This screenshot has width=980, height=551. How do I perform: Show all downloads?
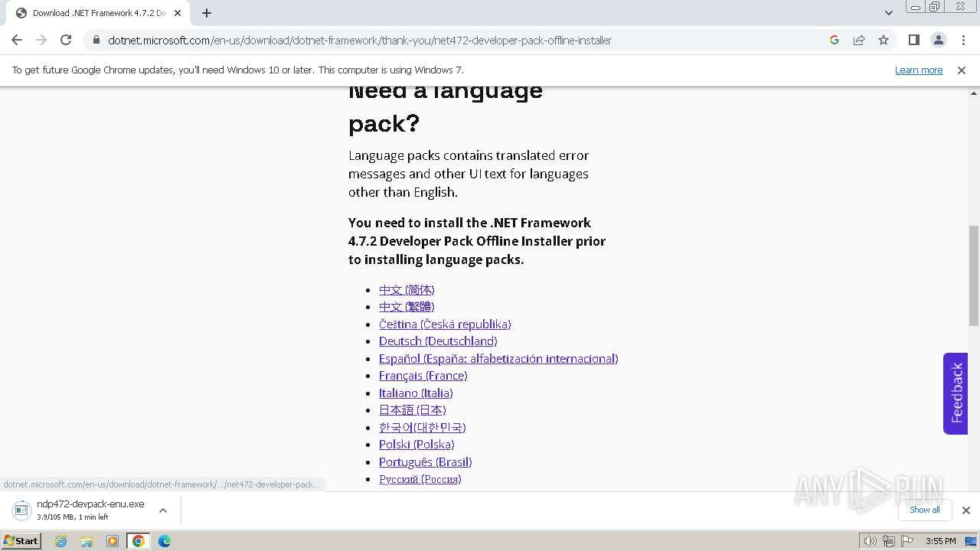[x=924, y=510]
